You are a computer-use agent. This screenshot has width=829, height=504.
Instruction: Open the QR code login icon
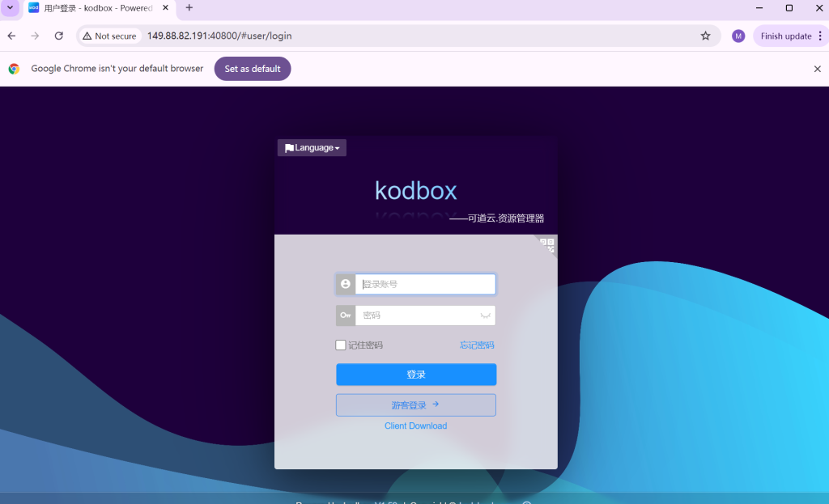(547, 244)
